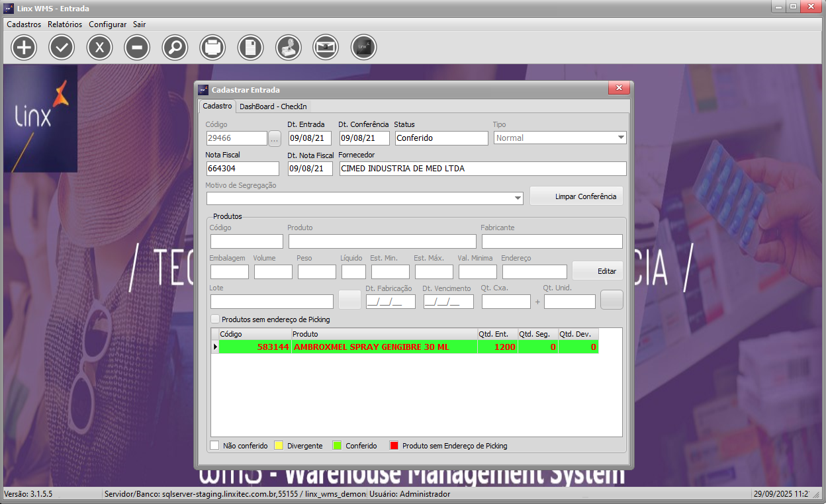Screen dimensions: 826x504
Task: Click the Est. Máx. input field
Action: click(x=434, y=271)
